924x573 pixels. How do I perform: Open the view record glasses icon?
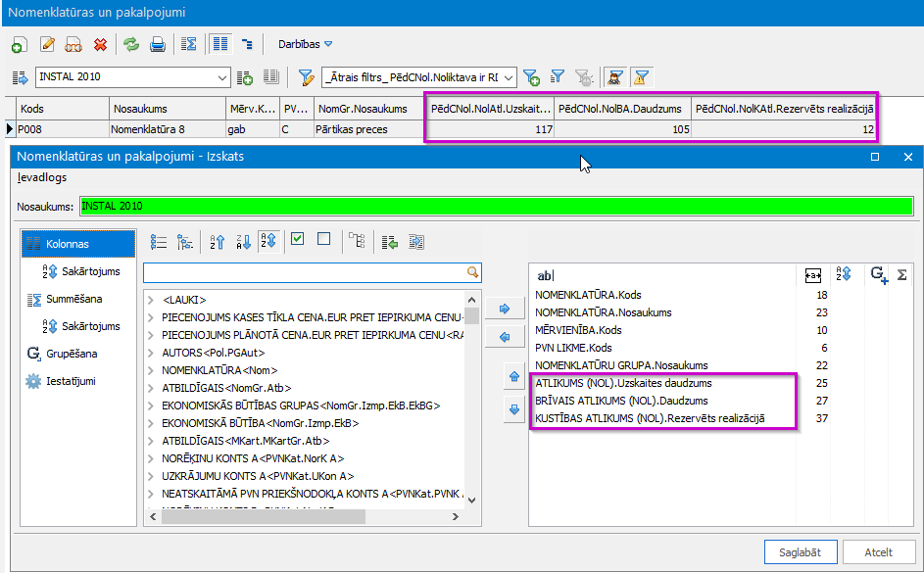(73, 45)
